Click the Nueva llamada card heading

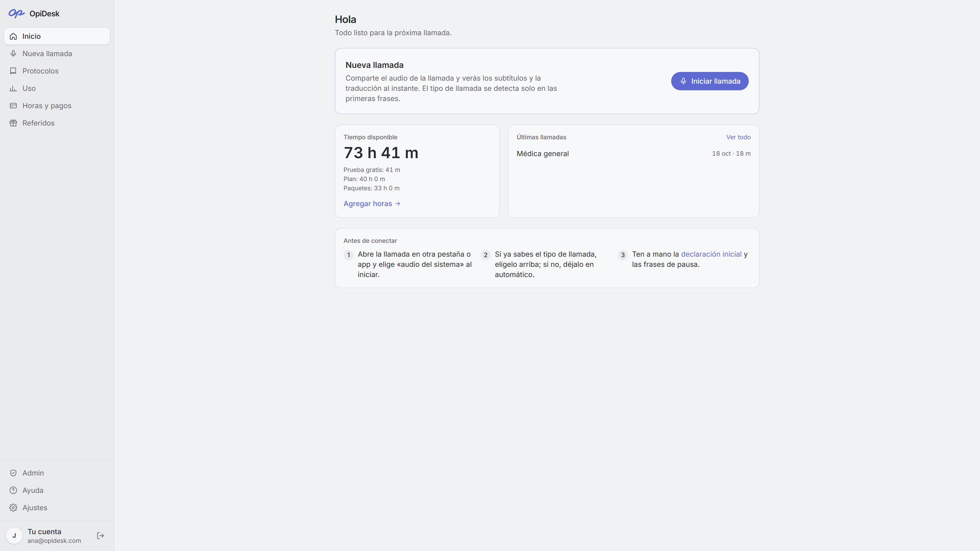374,65
